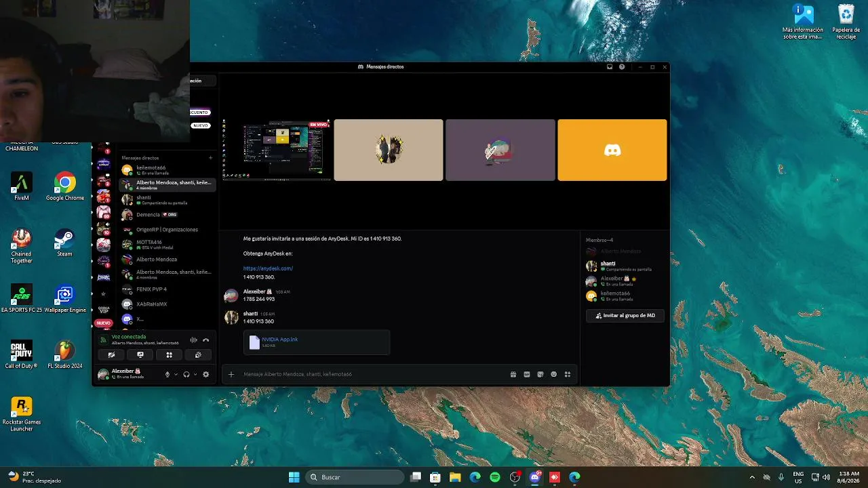Open gift icon in message bar
The height and width of the screenshot is (488, 868).
(x=513, y=374)
